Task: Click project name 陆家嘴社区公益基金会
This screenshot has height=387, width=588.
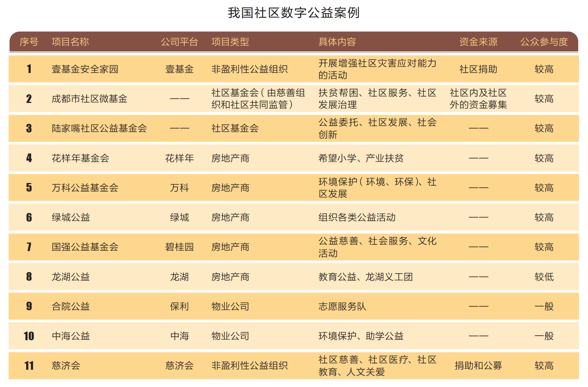Action: [x=99, y=128]
